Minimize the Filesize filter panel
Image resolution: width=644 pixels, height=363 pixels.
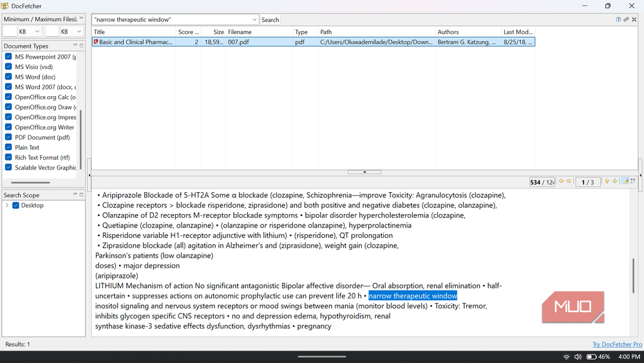[81, 18]
